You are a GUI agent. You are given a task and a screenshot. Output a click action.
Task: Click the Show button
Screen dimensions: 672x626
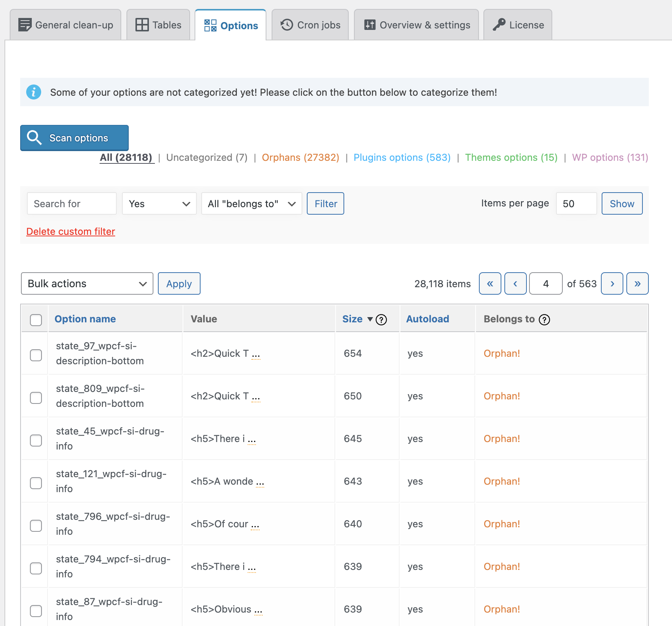[622, 203]
